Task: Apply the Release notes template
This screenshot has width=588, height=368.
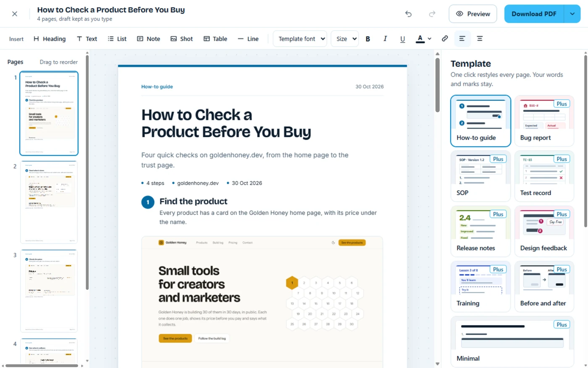Action: (x=480, y=231)
